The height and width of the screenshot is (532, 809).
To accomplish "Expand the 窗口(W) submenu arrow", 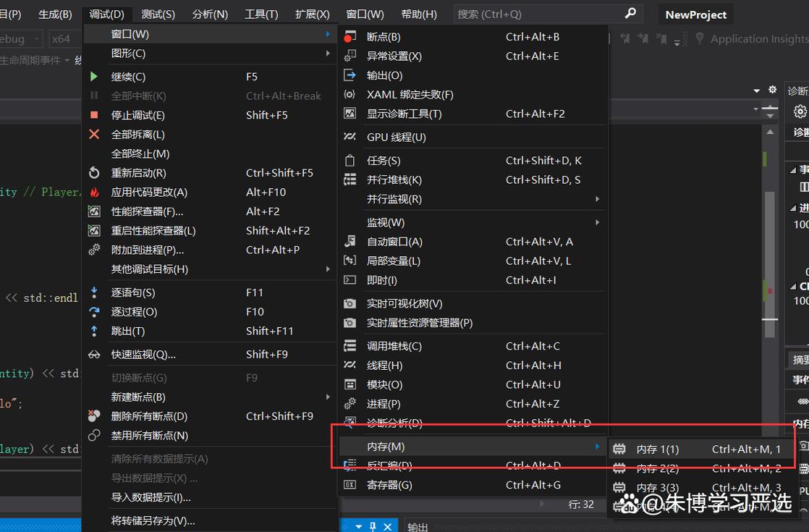I will (x=328, y=34).
